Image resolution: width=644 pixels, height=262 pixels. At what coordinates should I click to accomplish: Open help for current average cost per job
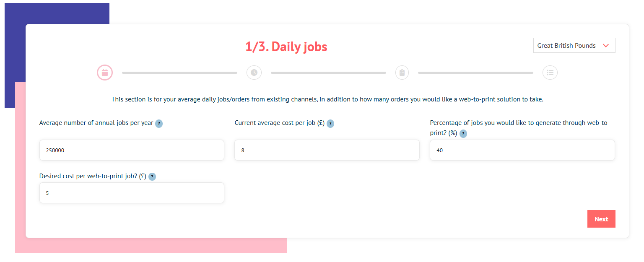pyautogui.click(x=330, y=124)
